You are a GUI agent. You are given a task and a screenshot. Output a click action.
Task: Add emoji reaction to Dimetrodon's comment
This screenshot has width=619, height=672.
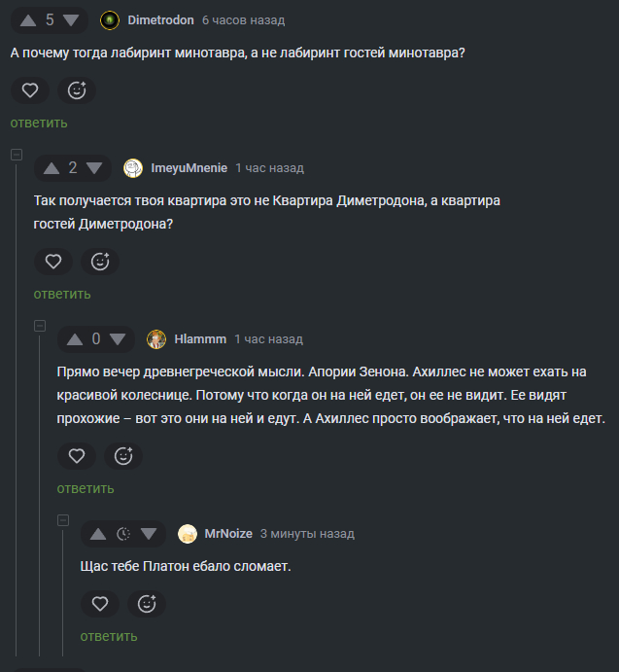[x=77, y=90]
